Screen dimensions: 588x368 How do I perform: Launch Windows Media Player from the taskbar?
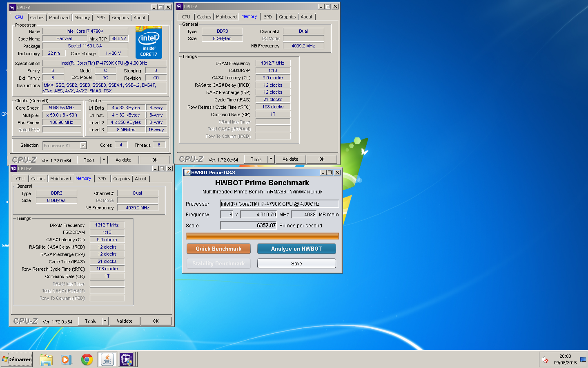[x=66, y=359]
